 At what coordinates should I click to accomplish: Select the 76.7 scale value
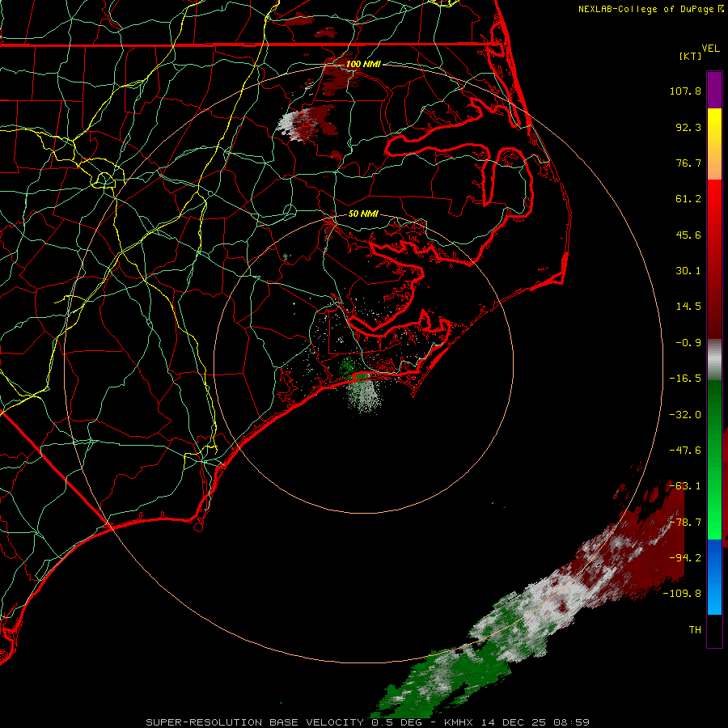(x=688, y=163)
